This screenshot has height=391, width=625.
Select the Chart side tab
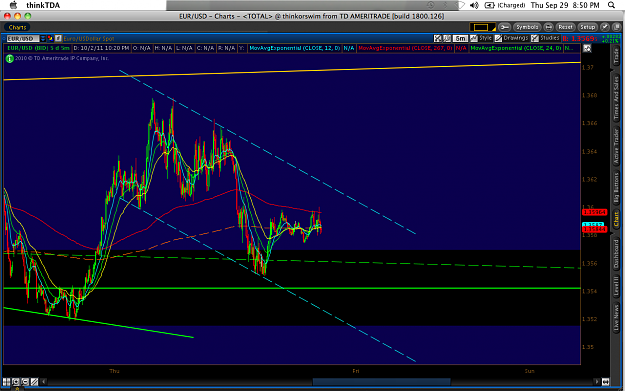click(616, 219)
